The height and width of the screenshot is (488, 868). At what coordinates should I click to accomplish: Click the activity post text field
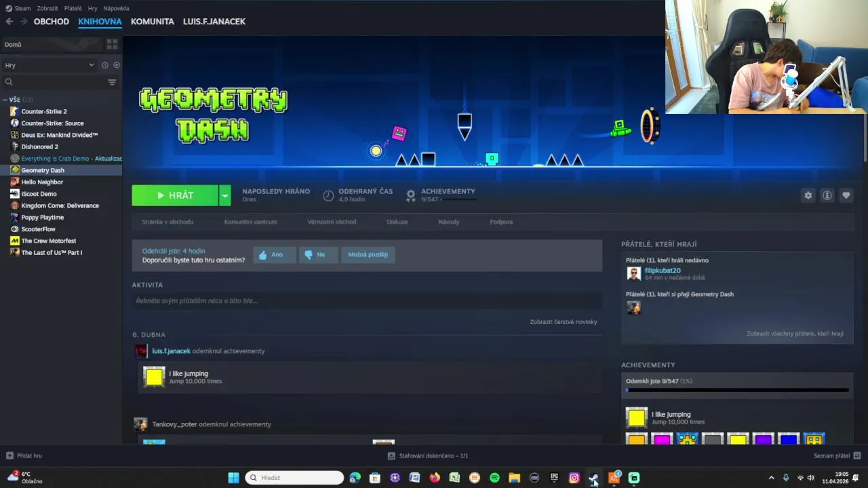point(367,301)
